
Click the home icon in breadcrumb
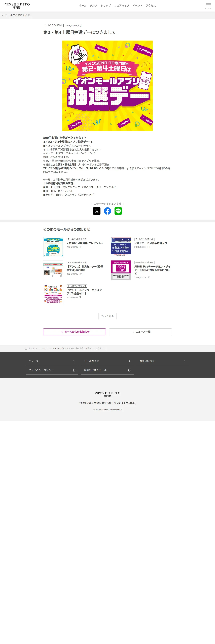click(26, 349)
